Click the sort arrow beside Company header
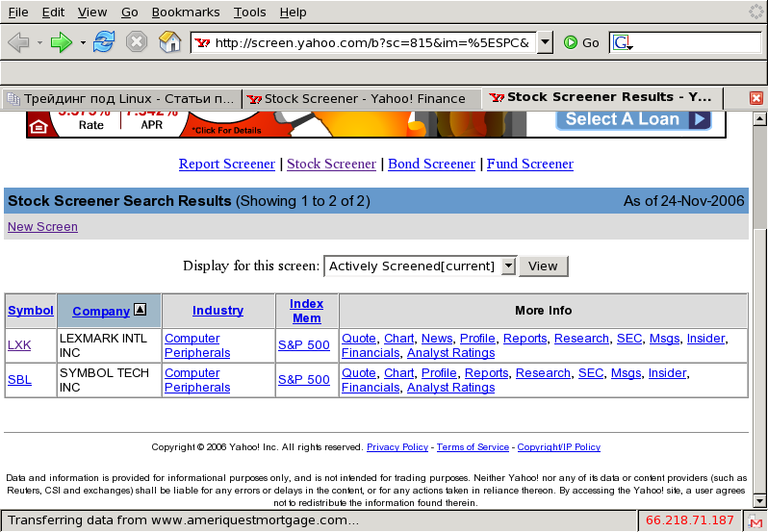Screen dimensions: 768x532 141,310
